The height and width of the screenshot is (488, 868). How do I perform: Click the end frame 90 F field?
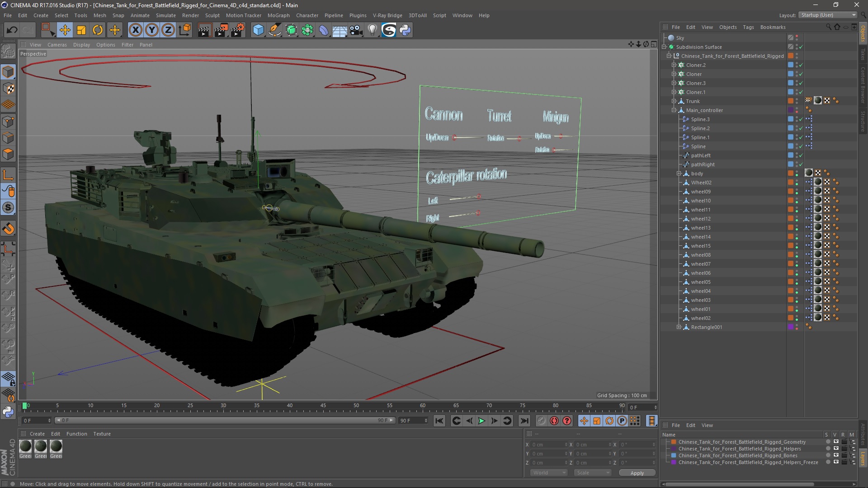[x=413, y=421]
